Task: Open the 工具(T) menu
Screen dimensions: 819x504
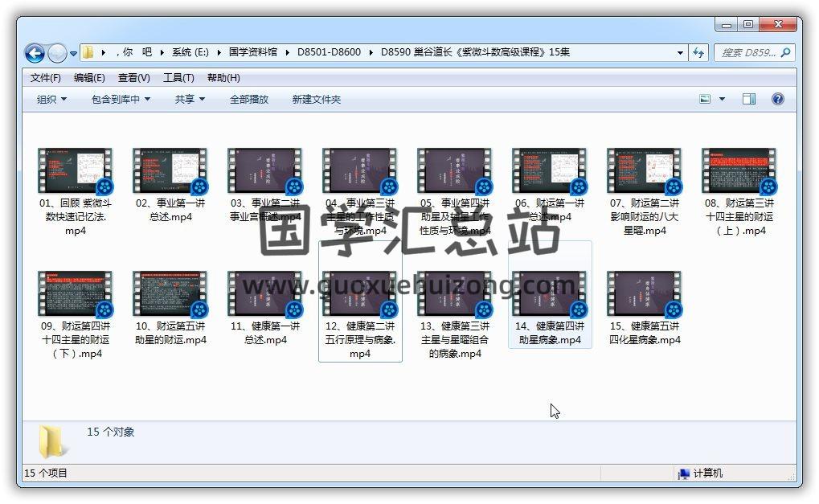Action: click(178, 78)
